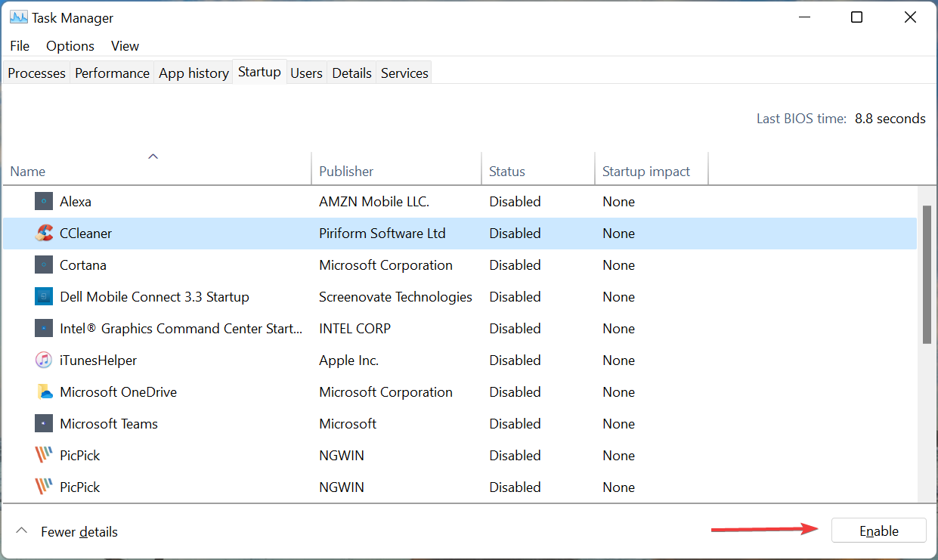Click the iTunesHelper icon

(x=43, y=360)
